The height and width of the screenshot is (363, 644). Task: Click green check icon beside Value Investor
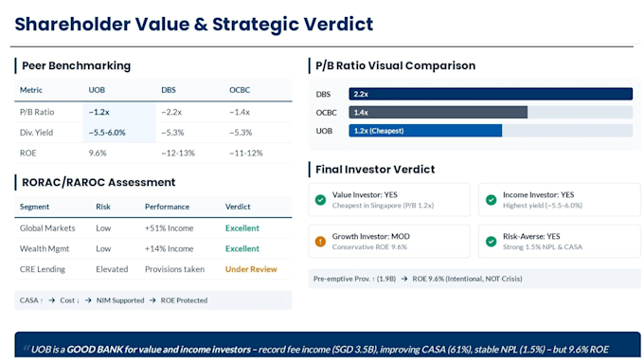click(x=320, y=200)
